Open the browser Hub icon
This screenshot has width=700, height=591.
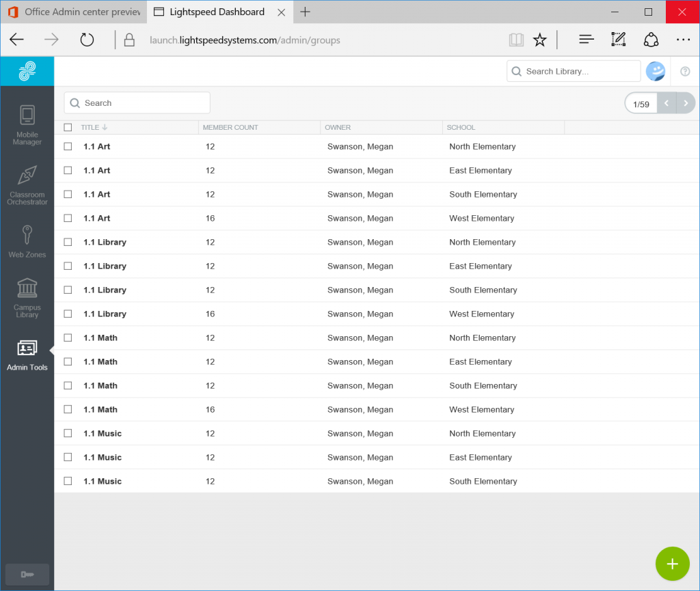[x=586, y=40]
